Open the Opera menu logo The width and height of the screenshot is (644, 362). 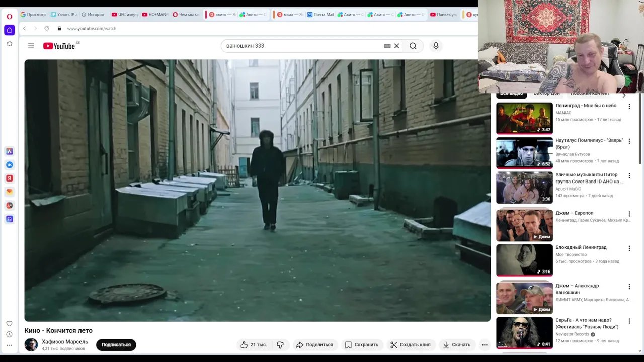point(9,16)
